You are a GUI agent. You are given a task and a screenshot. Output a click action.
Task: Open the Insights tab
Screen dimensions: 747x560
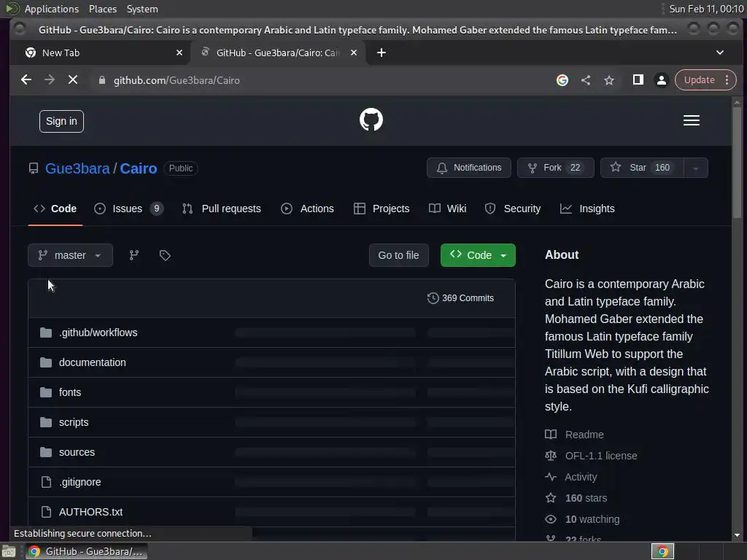click(x=587, y=209)
